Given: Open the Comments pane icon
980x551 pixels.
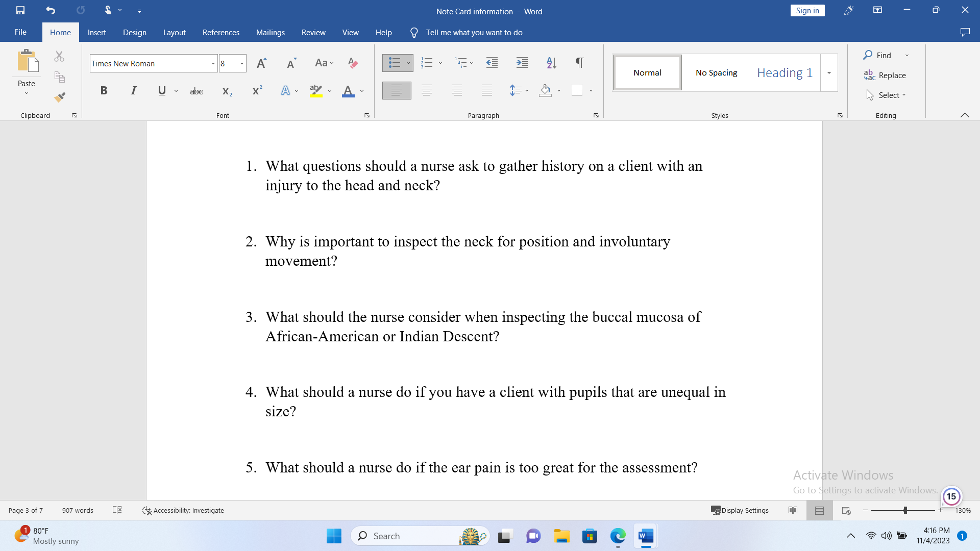Looking at the screenshot, I should (965, 32).
